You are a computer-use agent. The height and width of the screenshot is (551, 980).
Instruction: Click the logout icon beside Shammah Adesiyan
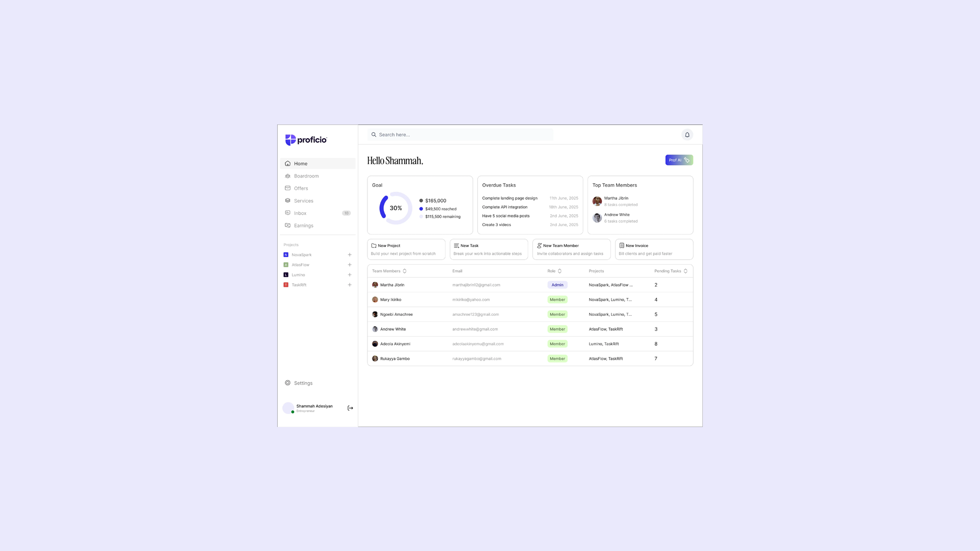[350, 408]
